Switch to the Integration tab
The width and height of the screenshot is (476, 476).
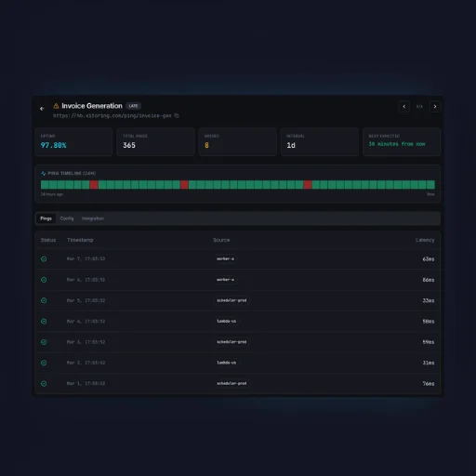93,218
